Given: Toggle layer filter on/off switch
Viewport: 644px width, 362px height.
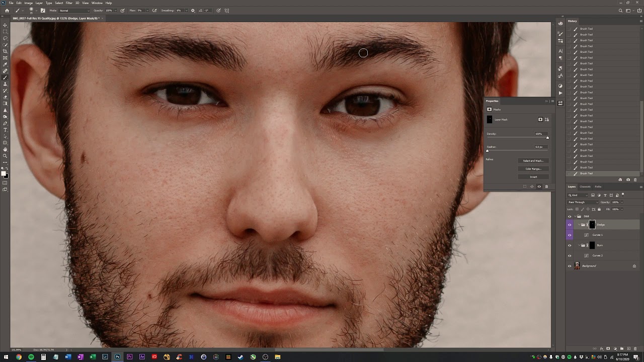Looking at the screenshot, I should 623,195.
